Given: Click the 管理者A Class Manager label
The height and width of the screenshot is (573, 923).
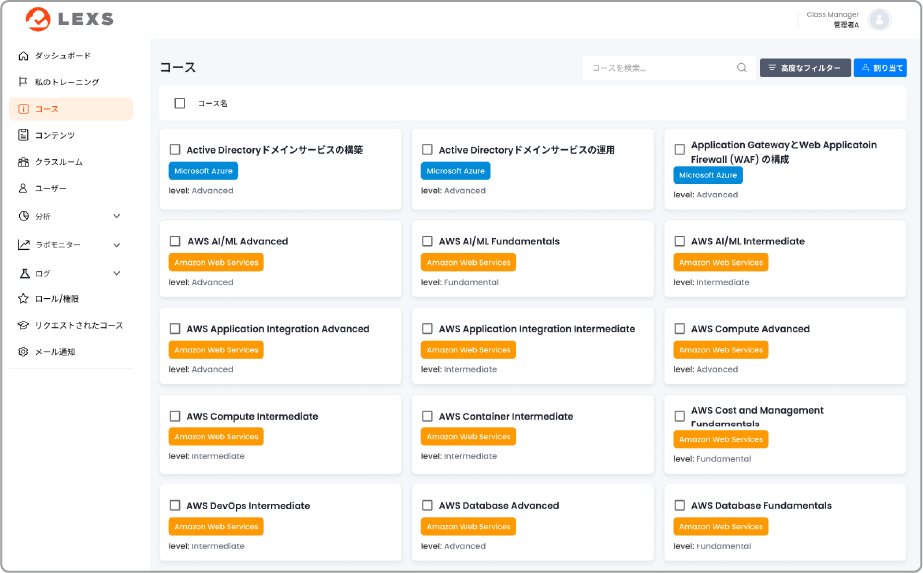Looking at the screenshot, I should tap(832, 19).
